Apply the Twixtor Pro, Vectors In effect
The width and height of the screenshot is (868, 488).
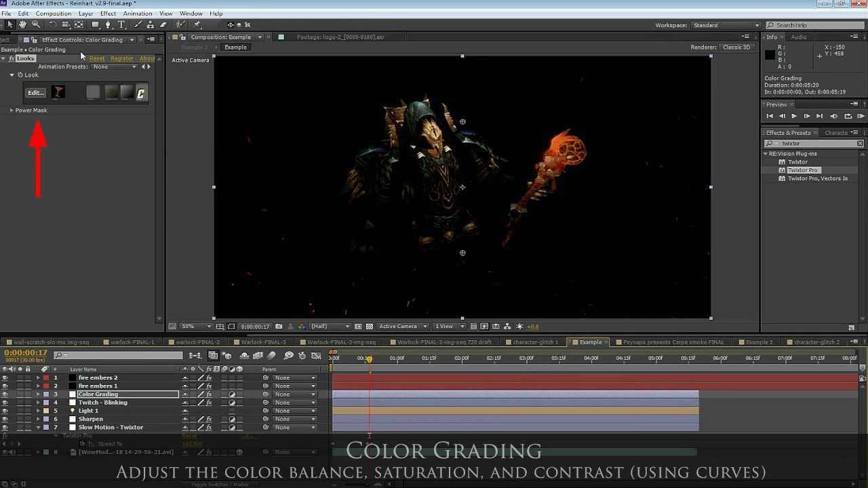pos(817,179)
